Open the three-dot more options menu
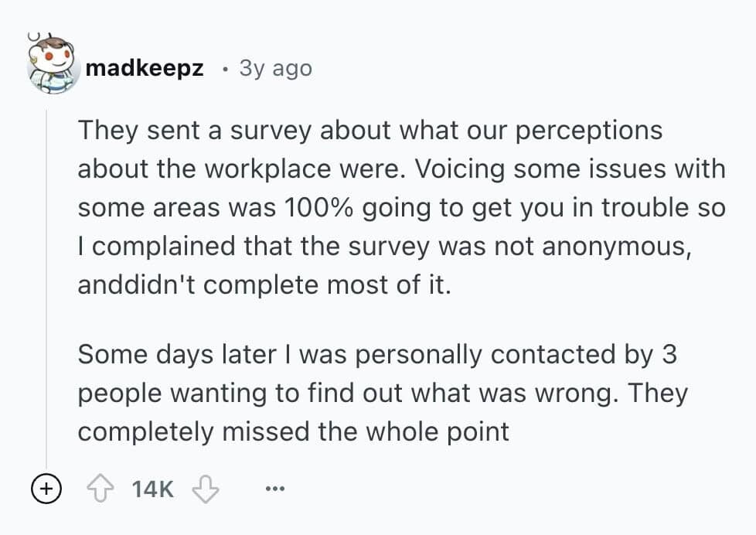This screenshot has height=535, width=756. coord(274,489)
